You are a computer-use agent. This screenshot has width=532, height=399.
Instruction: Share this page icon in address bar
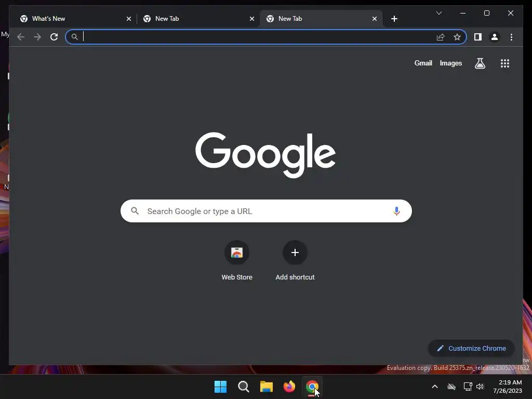[x=441, y=37]
